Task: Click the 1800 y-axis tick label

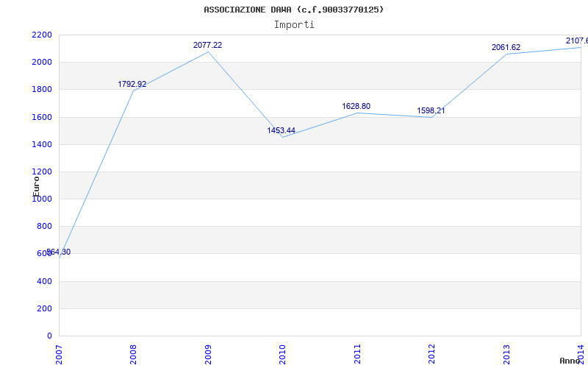Action: tap(42, 90)
